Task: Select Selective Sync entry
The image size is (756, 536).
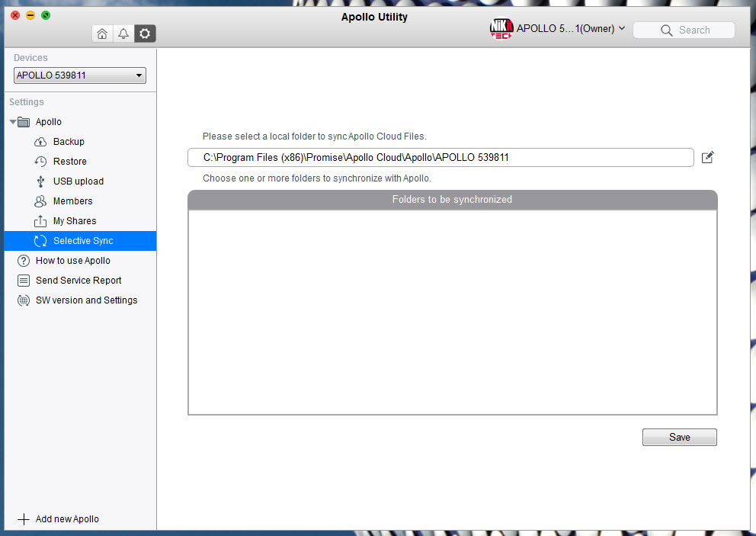Action: click(80, 241)
